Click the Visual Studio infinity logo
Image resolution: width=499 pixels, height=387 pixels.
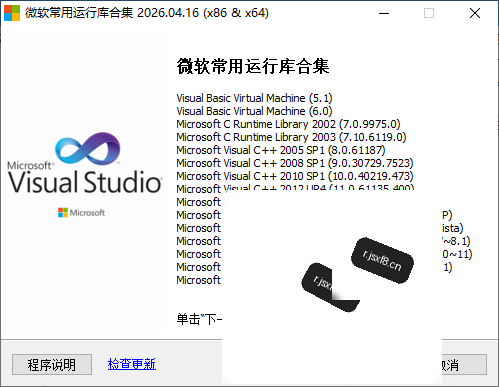pyautogui.click(x=87, y=148)
